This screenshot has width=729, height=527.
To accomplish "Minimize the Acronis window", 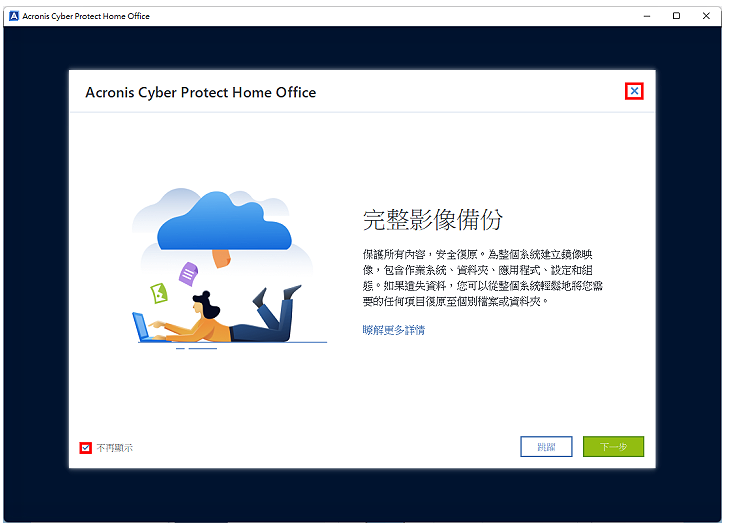I will pos(647,16).
